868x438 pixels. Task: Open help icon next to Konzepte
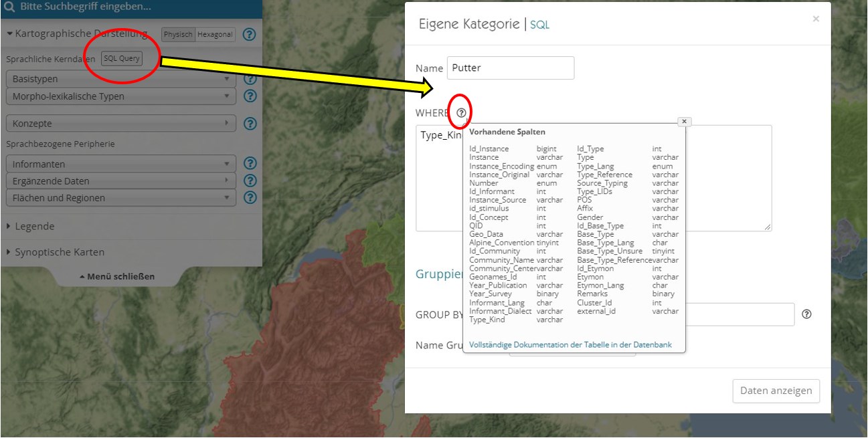(x=250, y=123)
